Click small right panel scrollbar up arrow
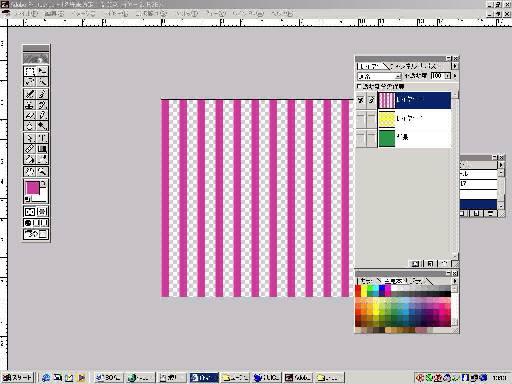 [501, 173]
